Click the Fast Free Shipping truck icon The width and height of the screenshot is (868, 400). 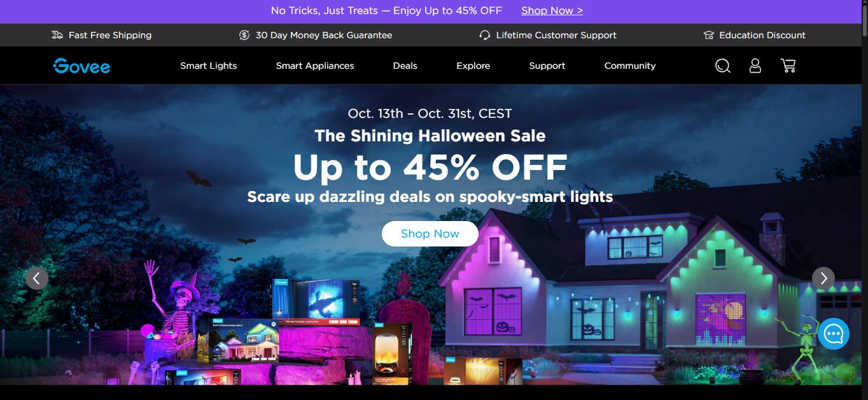coord(57,35)
